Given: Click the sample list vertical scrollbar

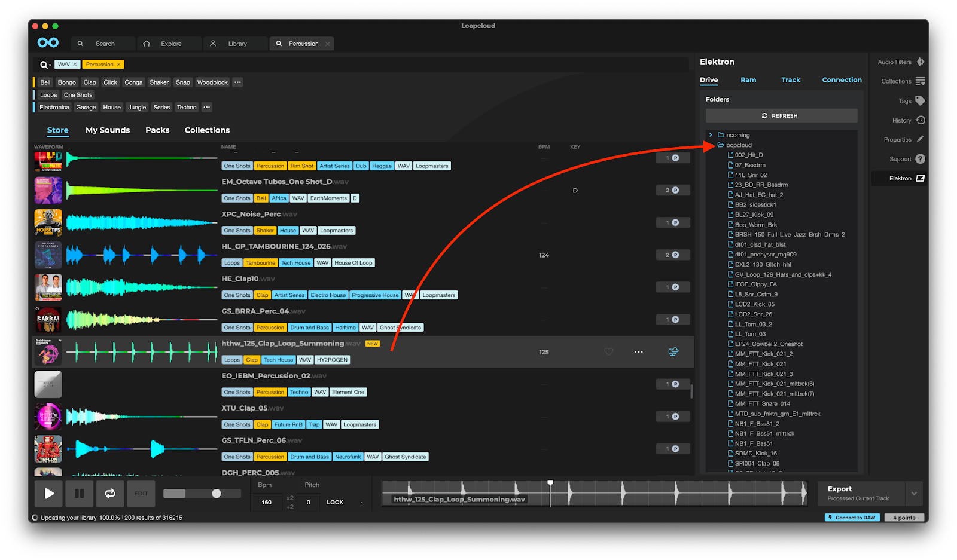Looking at the screenshot, I should coord(692,391).
